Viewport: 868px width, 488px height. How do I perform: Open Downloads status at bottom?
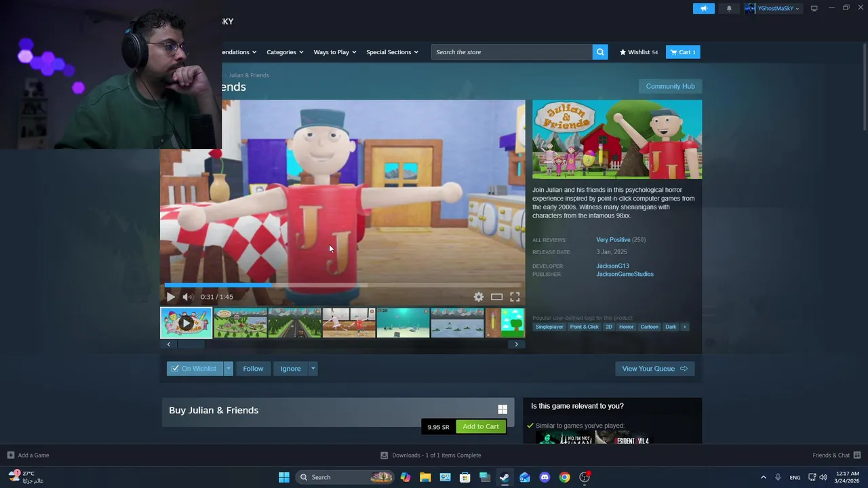point(431,455)
